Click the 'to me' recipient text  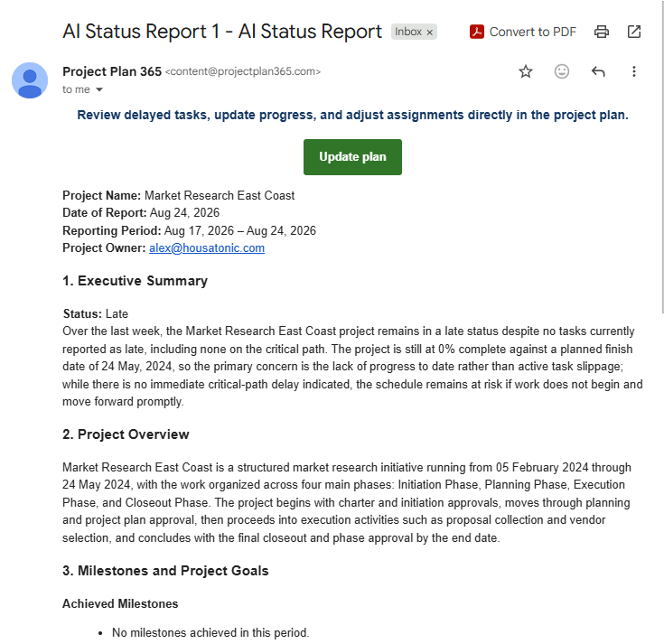tap(76, 89)
